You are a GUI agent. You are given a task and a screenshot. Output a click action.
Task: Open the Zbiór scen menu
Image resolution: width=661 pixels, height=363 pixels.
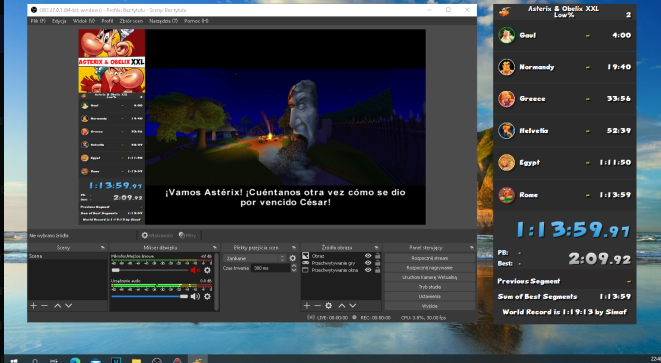pyautogui.click(x=131, y=21)
